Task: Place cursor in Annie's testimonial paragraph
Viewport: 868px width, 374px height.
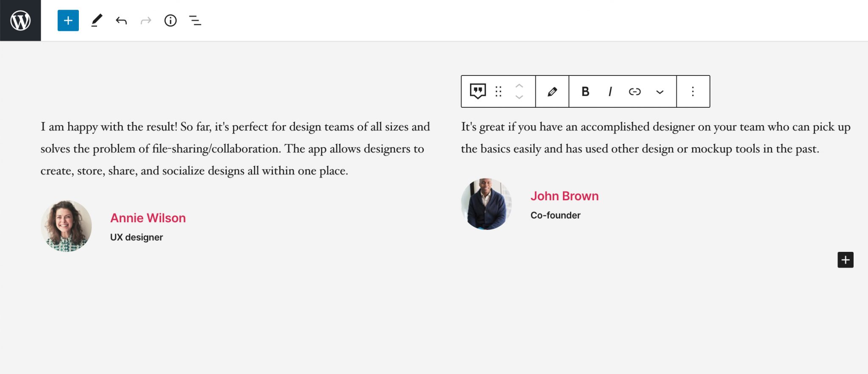Action: click(x=235, y=149)
